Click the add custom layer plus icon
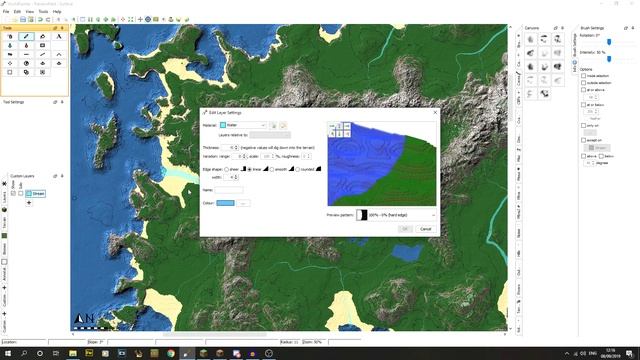The height and width of the screenshot is (360, 640). click(29, 203)
